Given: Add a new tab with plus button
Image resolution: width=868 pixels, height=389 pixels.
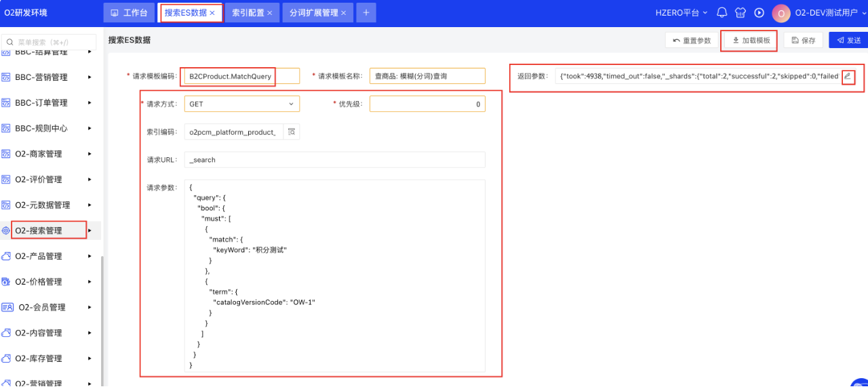Looking at the screenshot, I should pyautogui.click(x=366, y=13).
